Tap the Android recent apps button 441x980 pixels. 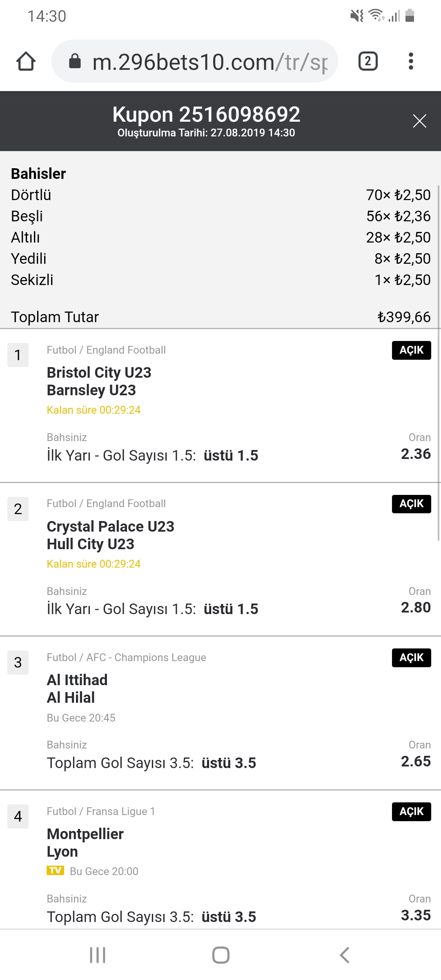click(x=98, y=955)
